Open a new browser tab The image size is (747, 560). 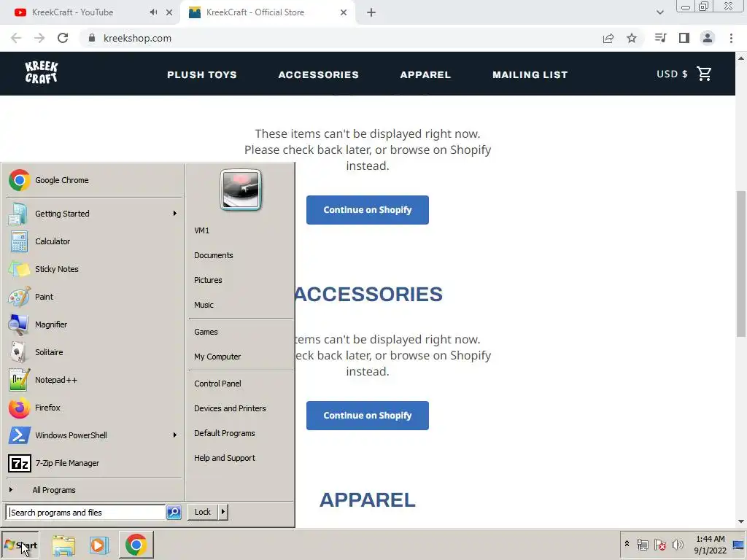tap(371, 12)
